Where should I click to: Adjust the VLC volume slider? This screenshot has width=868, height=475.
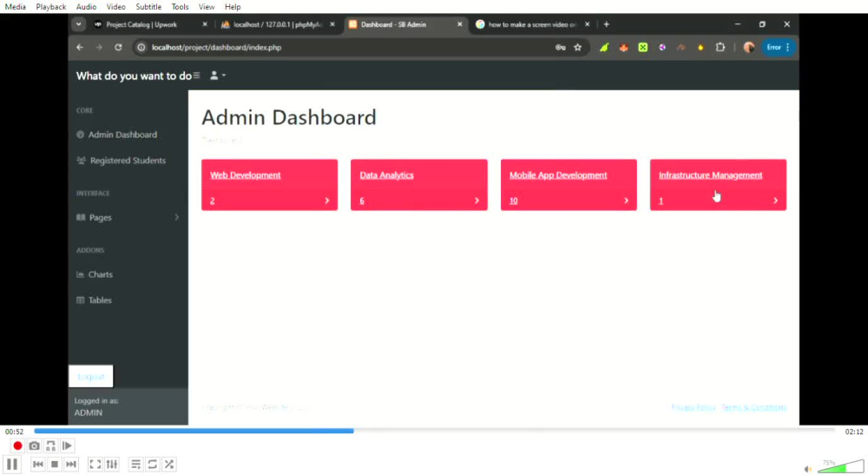(839, 466)
